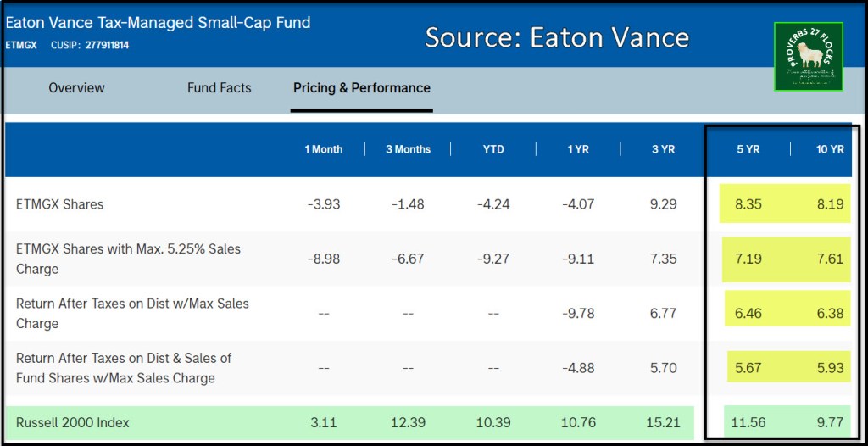This screenshot has height=446, width=868.
Task: Select the Pricing & Performance tab
Action: [x=361, y=88]
